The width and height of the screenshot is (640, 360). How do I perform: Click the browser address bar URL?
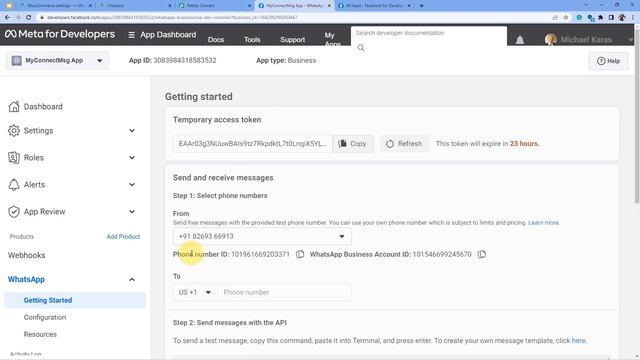pyautogui.click(x=172, y=18)
